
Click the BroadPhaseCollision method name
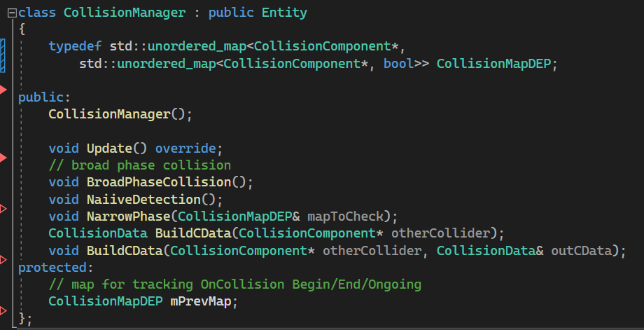click(x=159, y=182)
